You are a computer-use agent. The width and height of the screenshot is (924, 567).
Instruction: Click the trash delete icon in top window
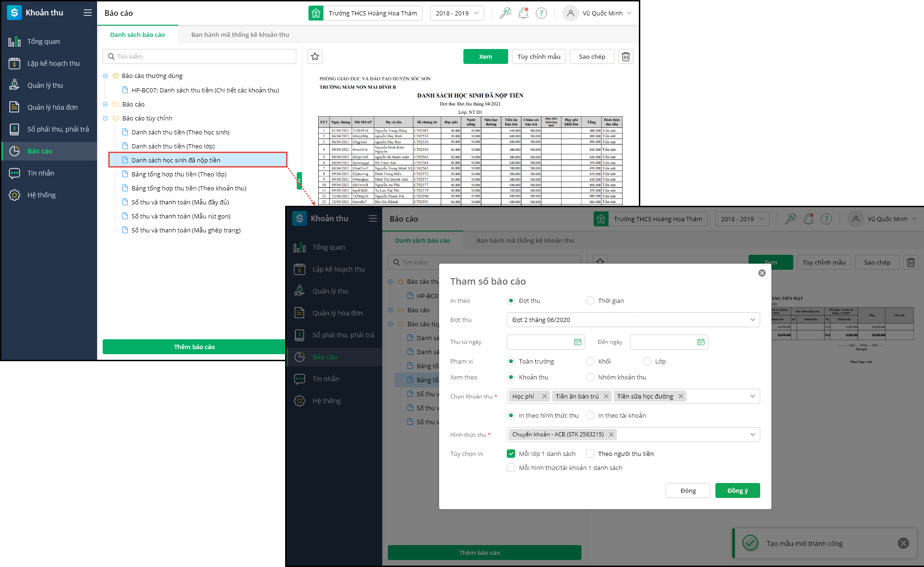coord(625,56)
